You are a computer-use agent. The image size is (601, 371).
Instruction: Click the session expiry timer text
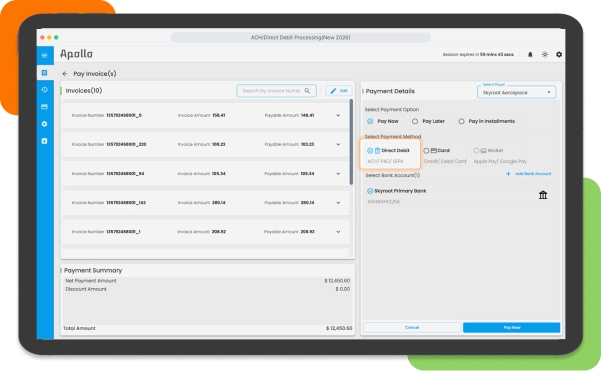click(478, 54)
